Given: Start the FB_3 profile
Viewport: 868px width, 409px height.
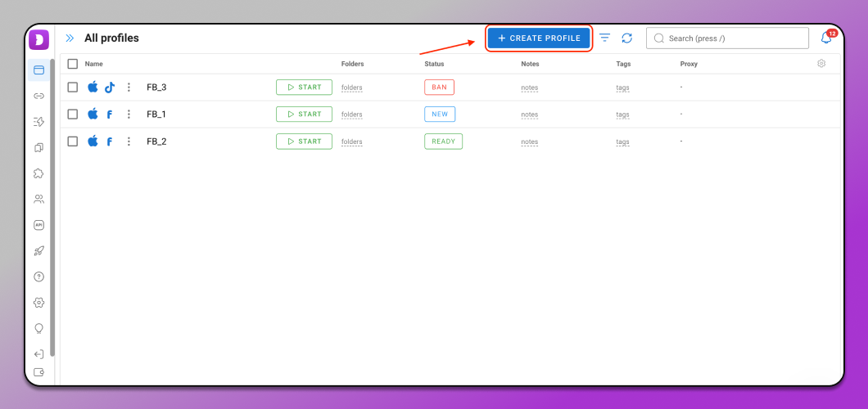Looking at the screenshot, I should (x=305, y=88).
